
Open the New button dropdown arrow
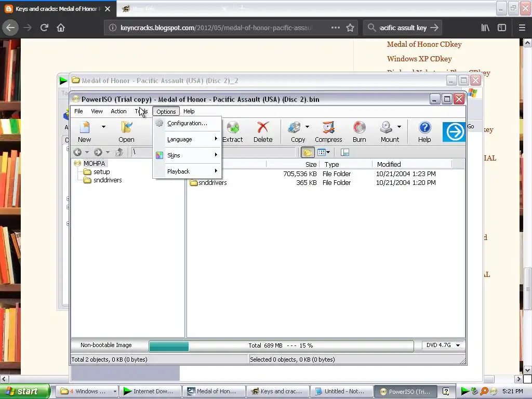(103, 127)
